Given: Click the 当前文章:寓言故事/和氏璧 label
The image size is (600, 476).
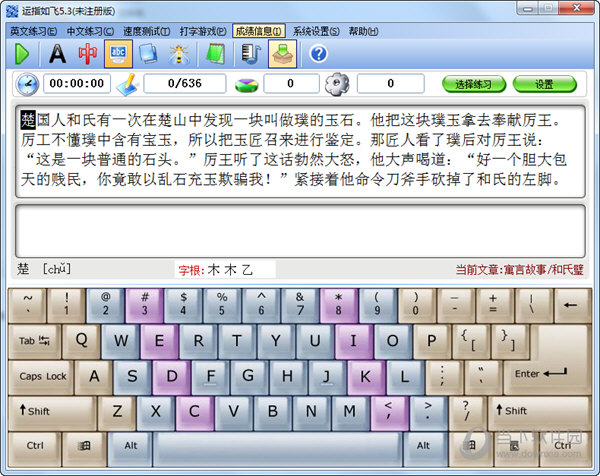Looking at the screenshot, I should pyautogui.click(x=519, y=270).
